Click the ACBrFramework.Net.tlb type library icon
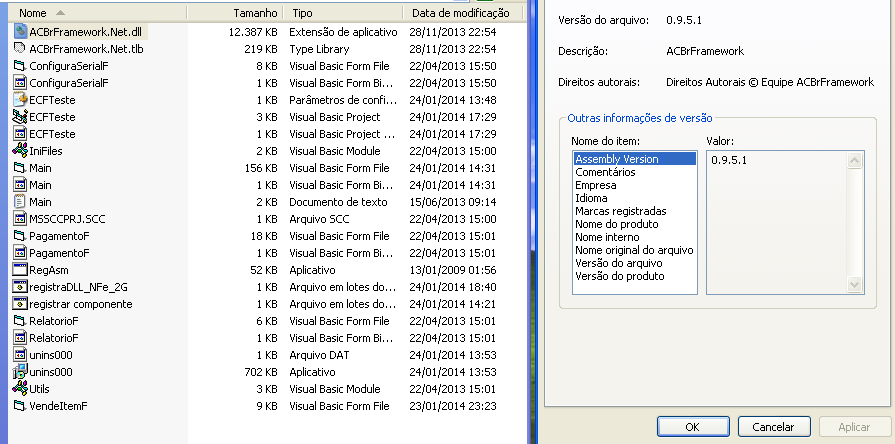The width and height of the screenshot is (895, 444). click(x=20, y=49)
